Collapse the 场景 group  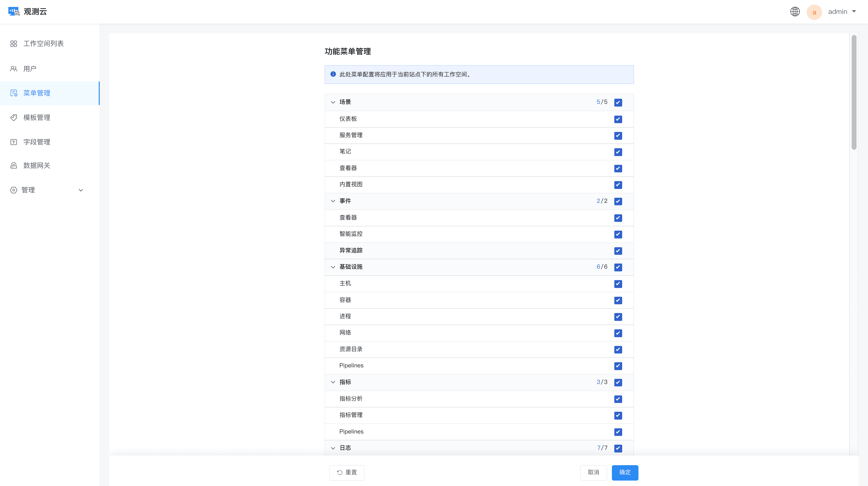pyautogui.click(x=333, y=102)
